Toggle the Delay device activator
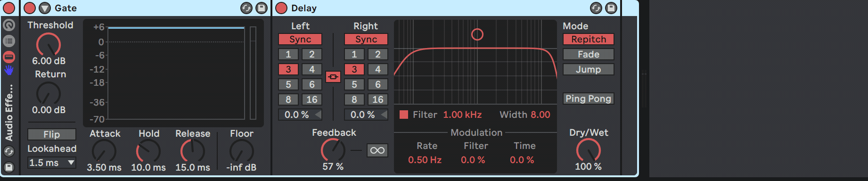868x181 pixels. tap(281, 8)
